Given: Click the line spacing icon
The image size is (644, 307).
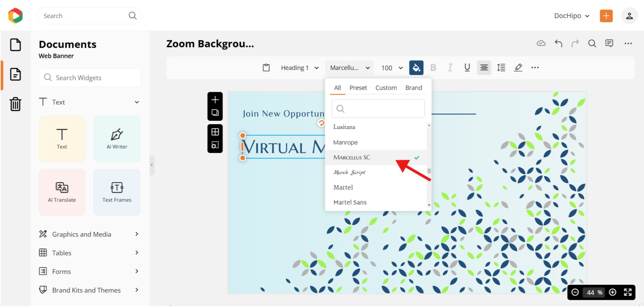Looking at the screenshot, I should tap(501, 68).
